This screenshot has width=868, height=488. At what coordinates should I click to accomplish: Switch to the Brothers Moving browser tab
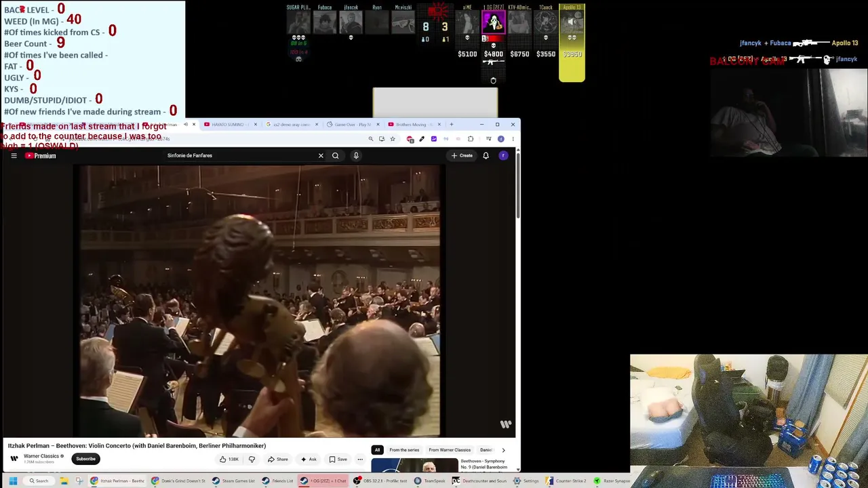click(413, 125)
